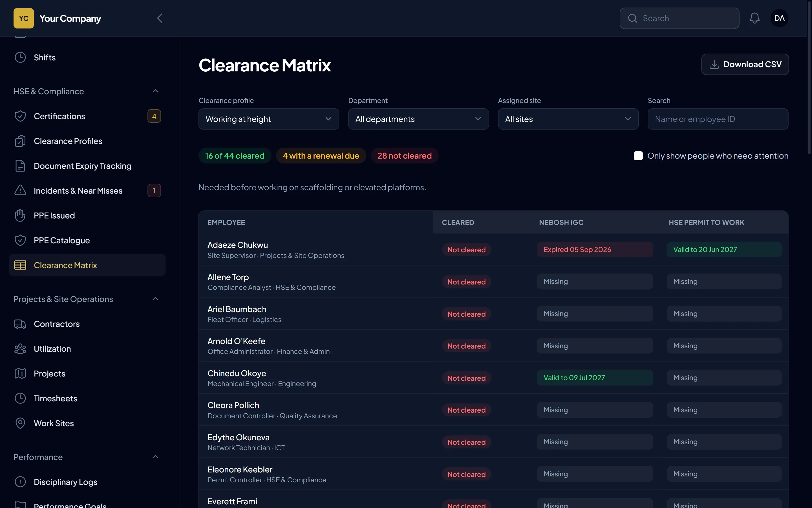The height and width of the screenshot is (508, 812).
Task: Click the Document Expiry Tracking file icon
Action: pos(20,166)
